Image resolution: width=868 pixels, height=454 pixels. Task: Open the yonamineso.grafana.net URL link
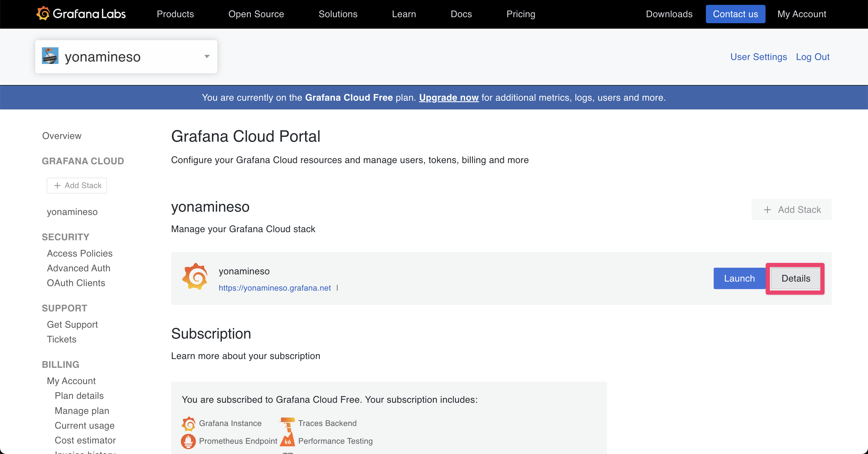pos(275,288)
